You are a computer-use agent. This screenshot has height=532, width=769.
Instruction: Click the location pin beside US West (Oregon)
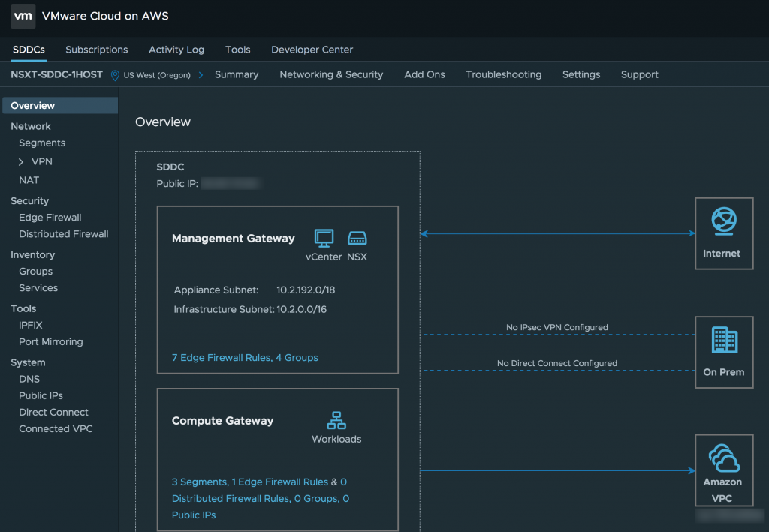pos(114,75)
